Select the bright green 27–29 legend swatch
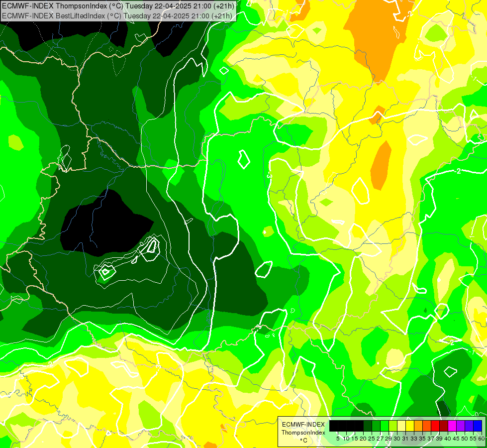 pos(385,426)
